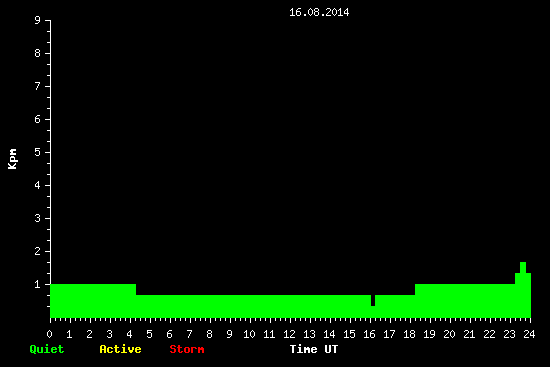Click the tallest green bar near hour 23
550x367 pixels.
point(523,289)
